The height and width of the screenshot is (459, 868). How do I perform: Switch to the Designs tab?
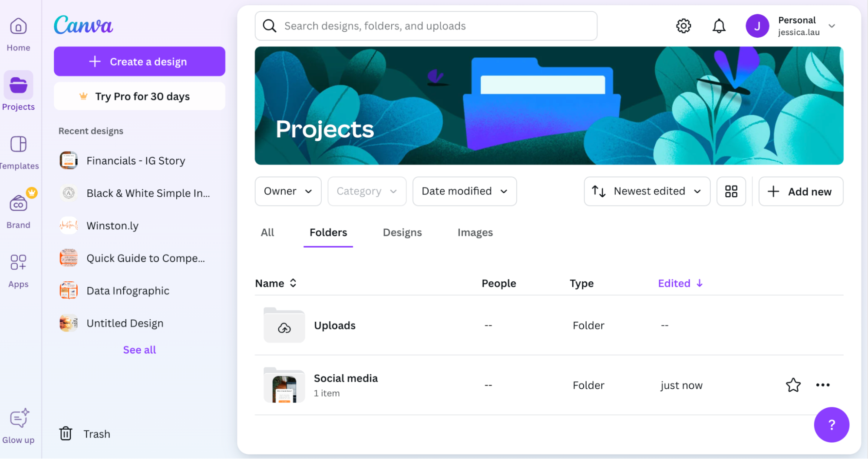(402, 233)
